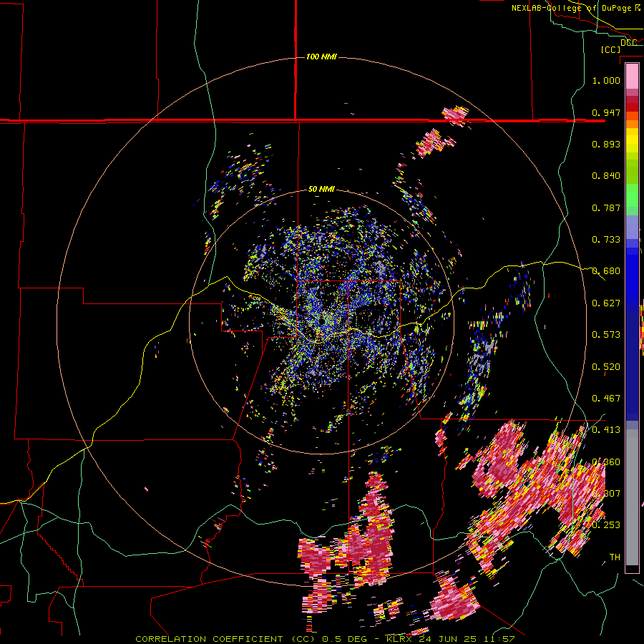Select the 0.787 color scale value
Image resolution: width=644 pixels, height=644 pixels.
click(606, 208)
